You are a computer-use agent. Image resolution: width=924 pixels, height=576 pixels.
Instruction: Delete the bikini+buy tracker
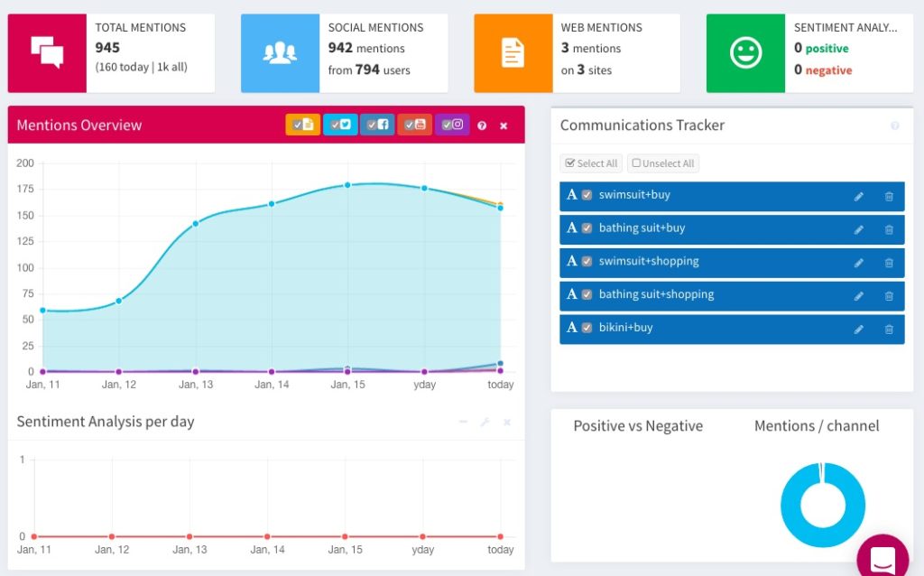[889, 329]
